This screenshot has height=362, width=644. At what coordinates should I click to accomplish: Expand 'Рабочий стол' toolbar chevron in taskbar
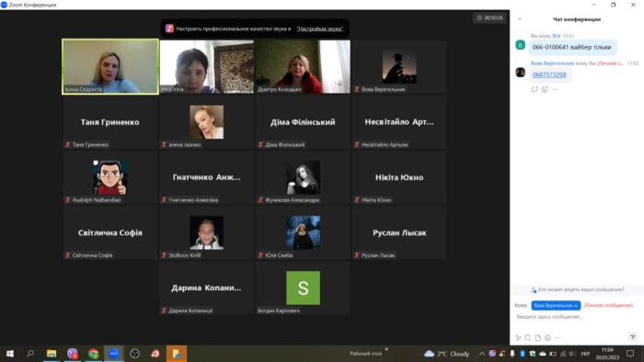click(x=386, y=350)
